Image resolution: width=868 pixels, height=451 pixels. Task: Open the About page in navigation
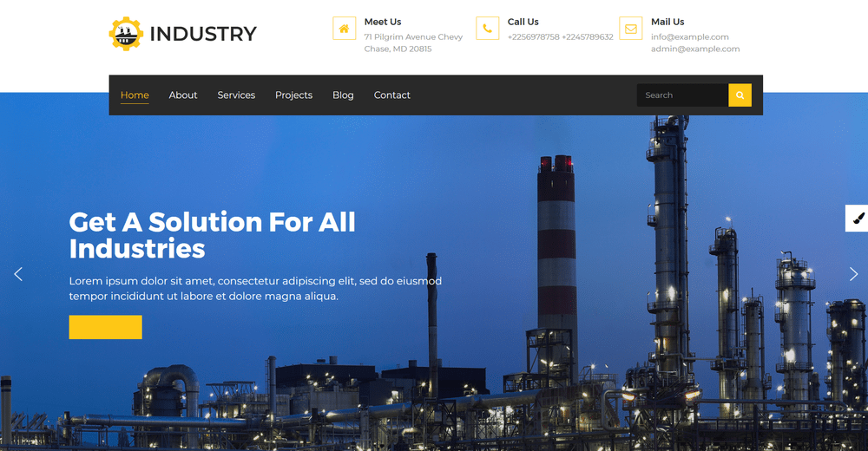182,95
